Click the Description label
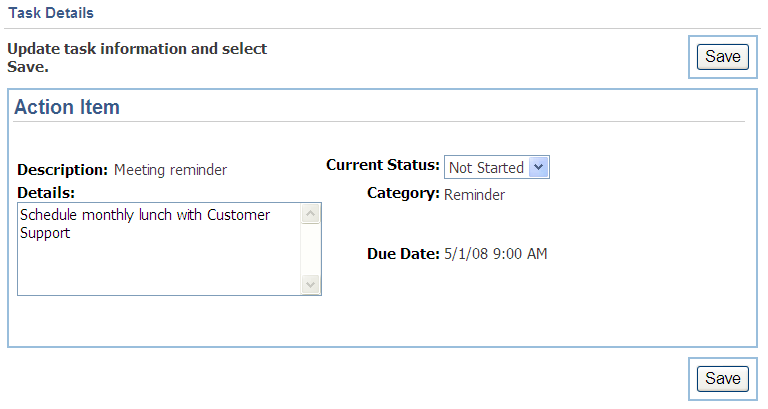Image resolution: width=768 pixels, height=409 pixels. (x=62, y=170)
